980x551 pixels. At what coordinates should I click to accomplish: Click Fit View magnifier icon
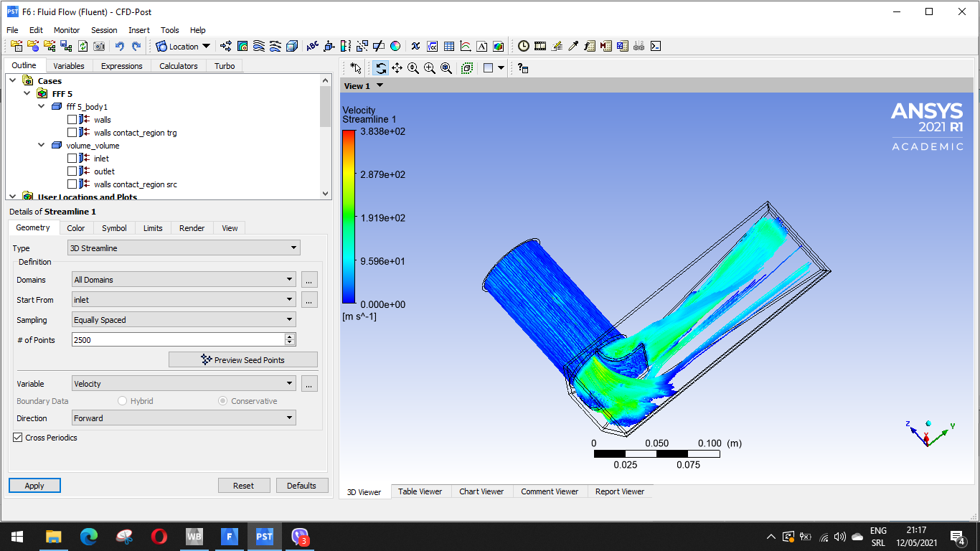446,67
